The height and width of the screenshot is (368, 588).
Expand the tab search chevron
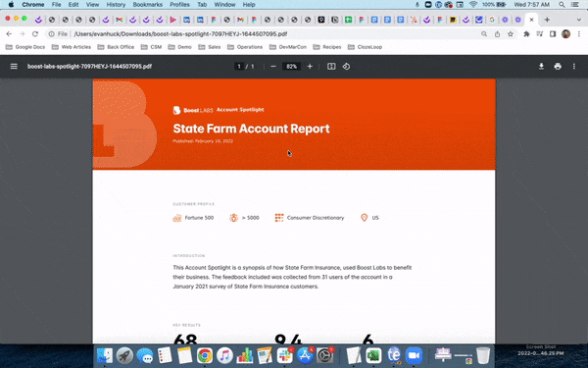click(579, 20)
